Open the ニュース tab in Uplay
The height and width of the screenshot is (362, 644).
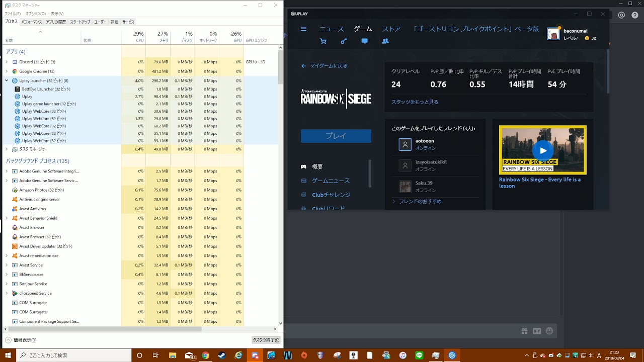click(x=332, y=29)
